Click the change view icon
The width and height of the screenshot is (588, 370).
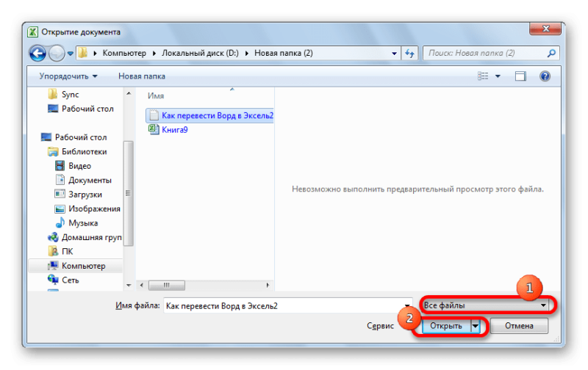[483, 76]
